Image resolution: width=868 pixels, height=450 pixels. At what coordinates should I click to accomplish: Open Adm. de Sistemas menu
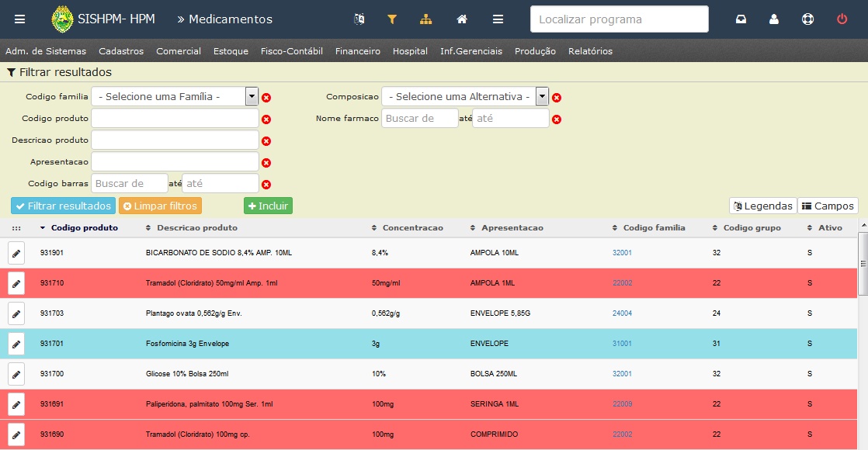(x=46, y=51)
